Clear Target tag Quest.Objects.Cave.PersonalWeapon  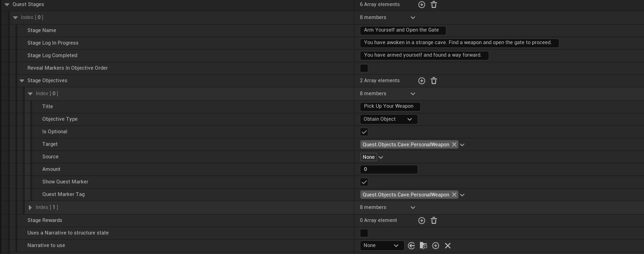pos(454,144)
